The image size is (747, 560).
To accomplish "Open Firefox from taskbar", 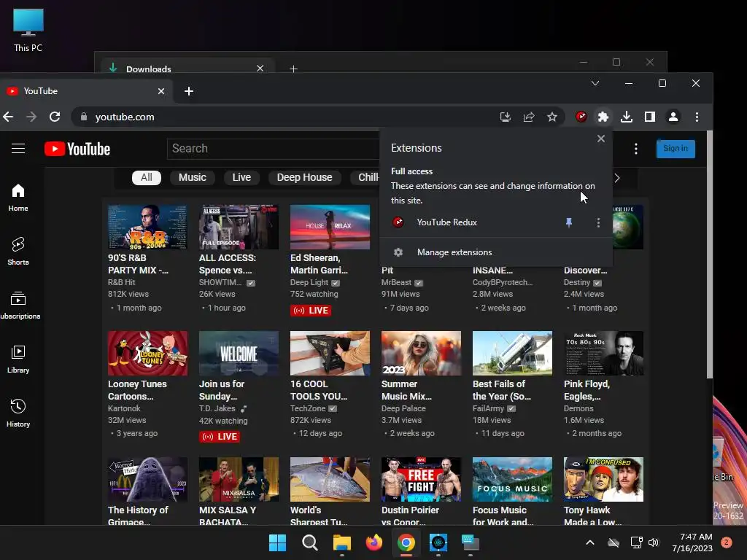I will coord(374,542).
